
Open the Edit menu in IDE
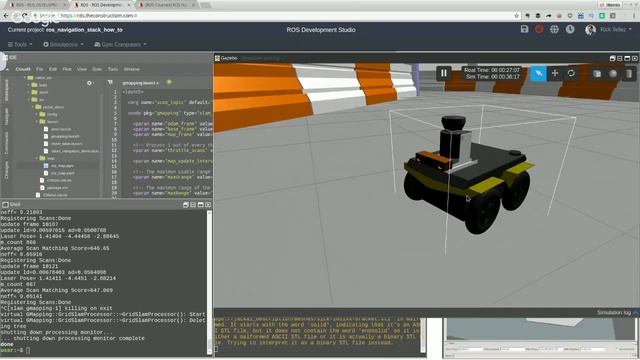pos(53,69)
